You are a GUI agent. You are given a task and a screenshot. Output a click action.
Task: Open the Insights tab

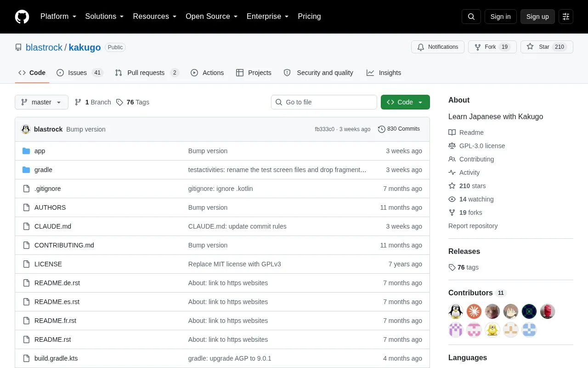pyautogui.click(x=384, y=73)
